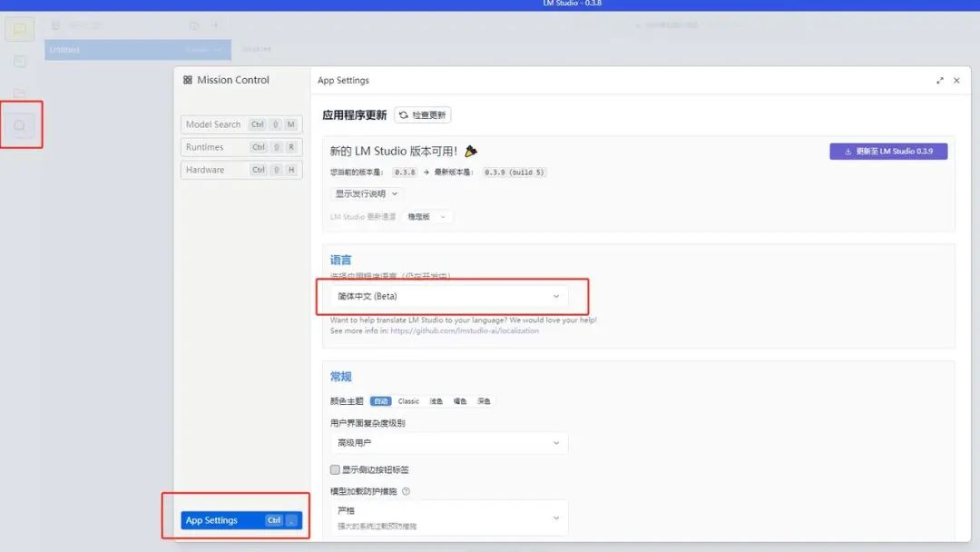The width and height of the screenshot is (980, 552).
Task: Select 自动 color theme
Action: (x=380, y=401)
